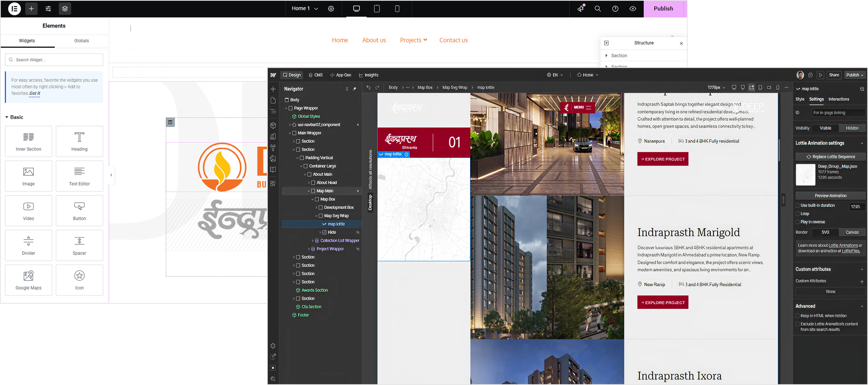868x385 pixels.
Task: Toggle hidden-eye icon on Hide row in Navigator
Action: (x=358, y=232)
